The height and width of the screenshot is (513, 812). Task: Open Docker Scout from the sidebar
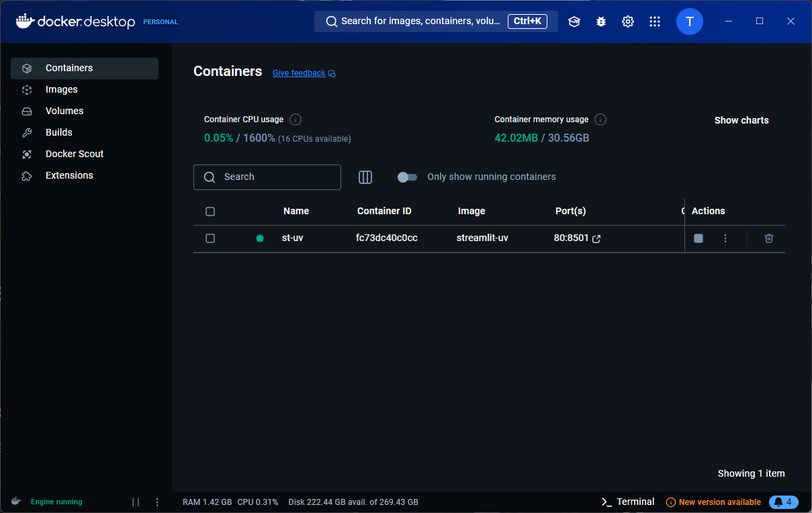click(x=74, y=154)
